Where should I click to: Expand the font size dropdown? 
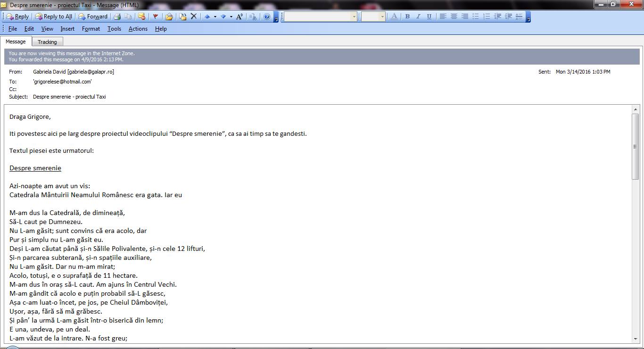[x=382, y=17]
